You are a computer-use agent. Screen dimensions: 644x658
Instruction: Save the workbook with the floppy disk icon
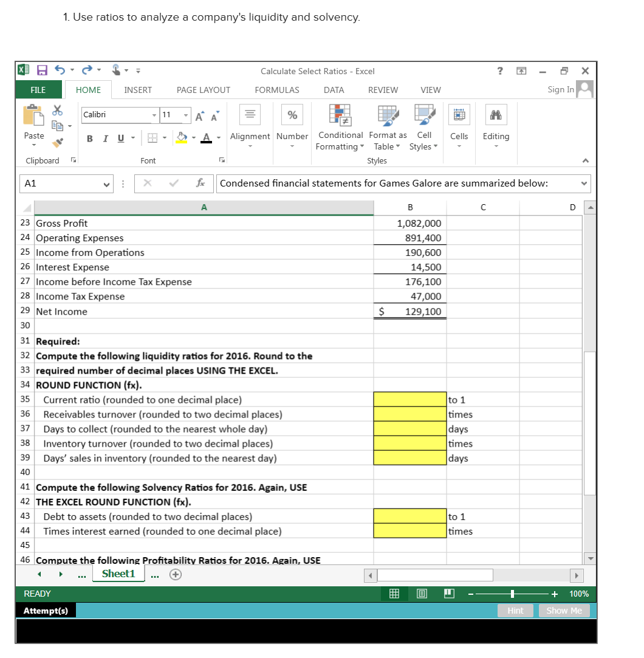click(42, 70)
